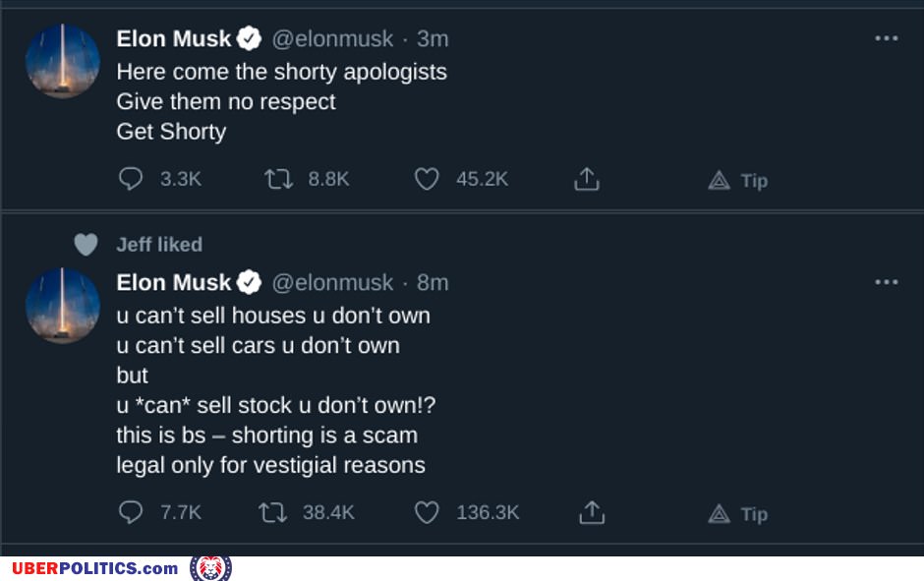Tip the shorting scam tweet author
The height and width of the screenshot is (581, 924).
click(x=738, y=513)
